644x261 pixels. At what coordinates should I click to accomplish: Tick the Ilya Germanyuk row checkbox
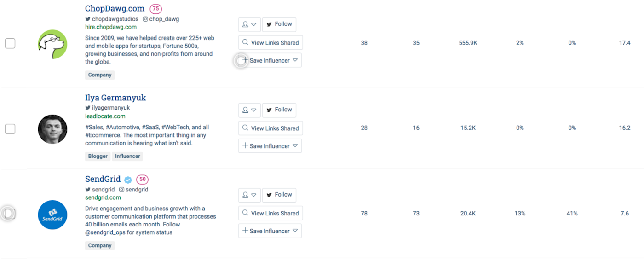10,129
